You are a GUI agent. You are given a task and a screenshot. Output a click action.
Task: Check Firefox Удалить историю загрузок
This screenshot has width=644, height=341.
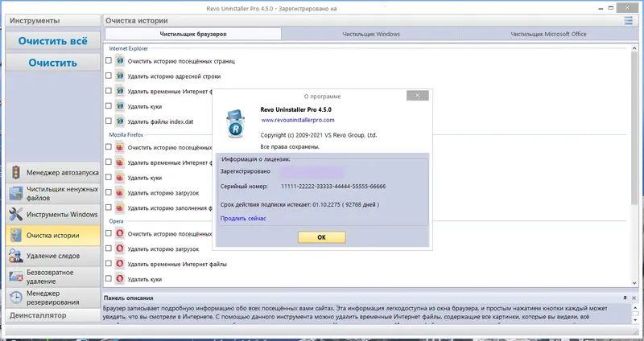(x=109, y=192)
